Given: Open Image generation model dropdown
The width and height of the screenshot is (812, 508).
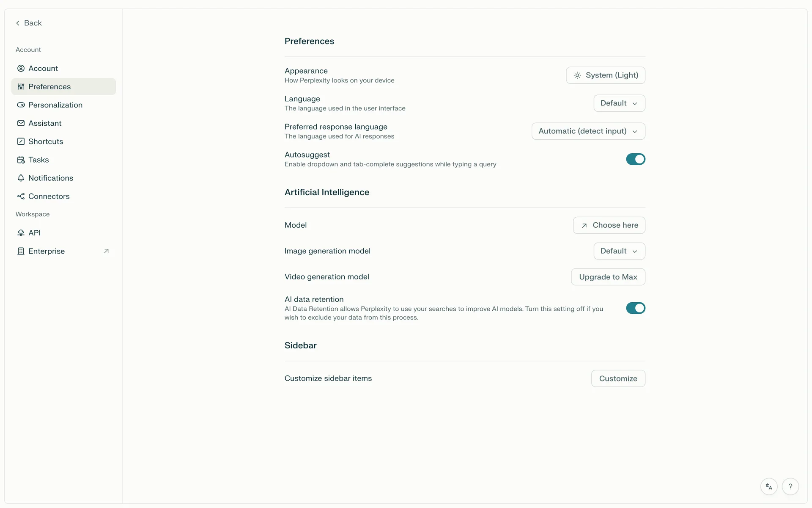Looking at the screenshot, I should (x=619, y=251).
